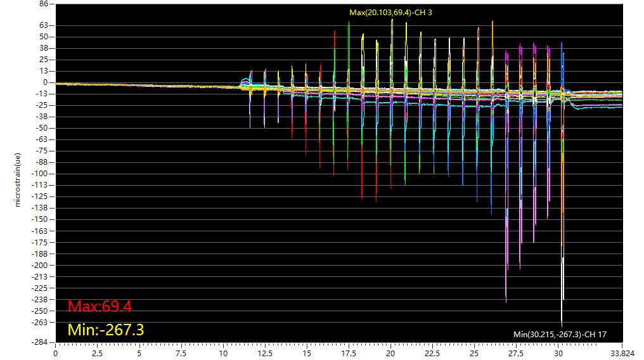Click the 63 label on the y-axis
Viewport: 644px width, 360px height.
point(44,25)
